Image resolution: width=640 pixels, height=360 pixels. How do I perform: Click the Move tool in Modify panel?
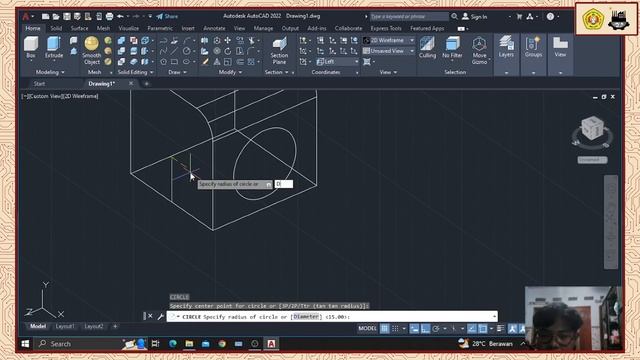[228, 40]
